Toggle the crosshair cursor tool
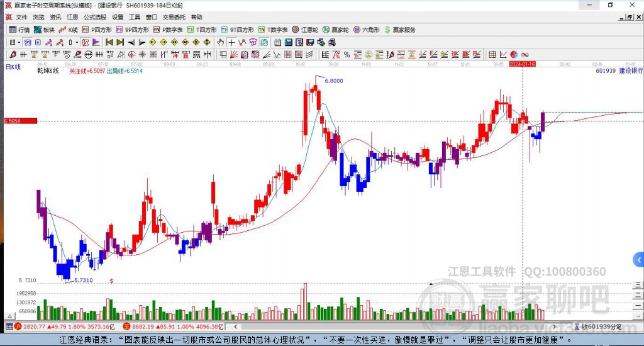This screenshot has height=346, width=644. tap(231, 42)
